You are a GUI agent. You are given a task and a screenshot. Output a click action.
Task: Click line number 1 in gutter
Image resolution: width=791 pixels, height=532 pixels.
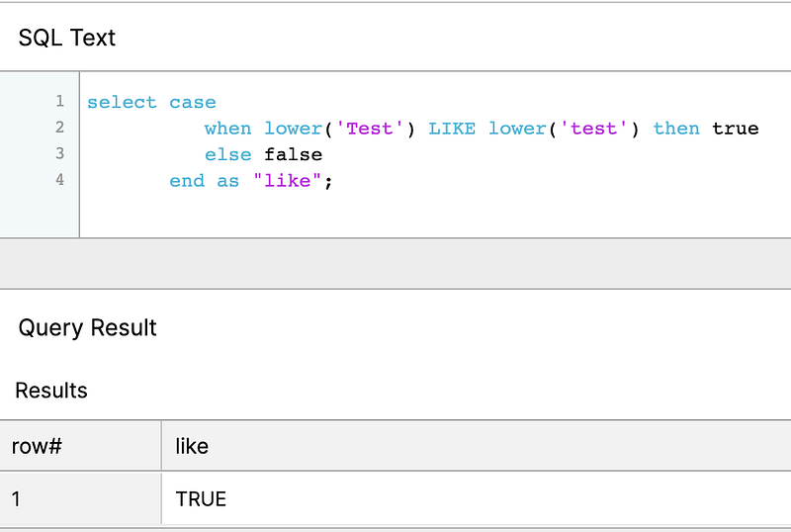tap(60, 101)
